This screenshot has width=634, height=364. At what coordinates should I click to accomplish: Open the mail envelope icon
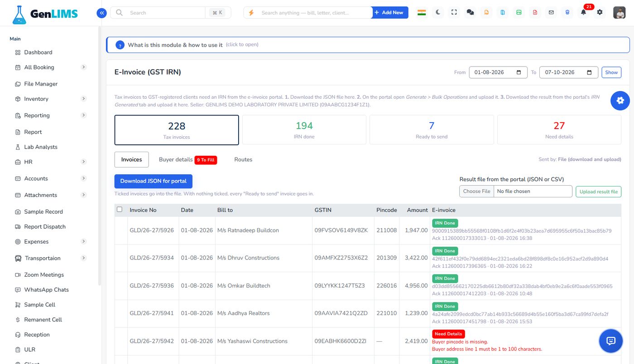[551, 13]
